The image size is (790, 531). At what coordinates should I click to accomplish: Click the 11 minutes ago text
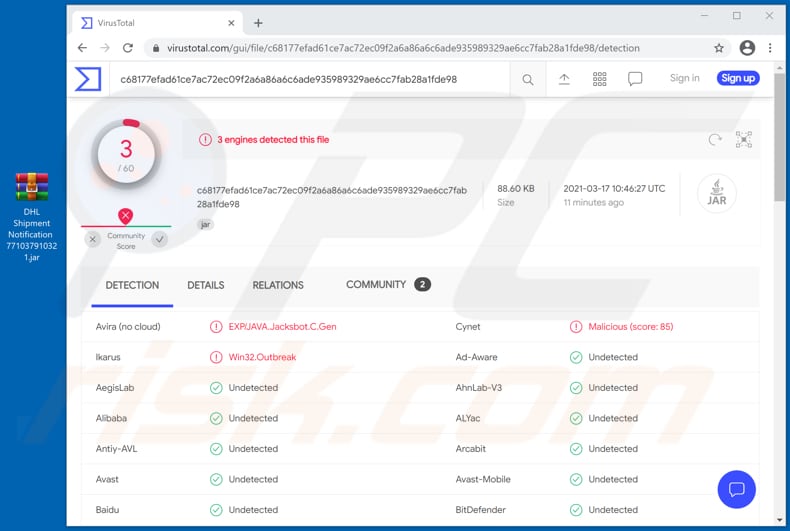pos(594,203)
